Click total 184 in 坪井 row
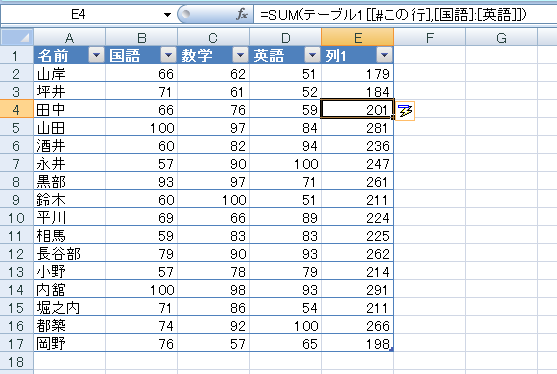The image size is (557, 374). [357, 92]
